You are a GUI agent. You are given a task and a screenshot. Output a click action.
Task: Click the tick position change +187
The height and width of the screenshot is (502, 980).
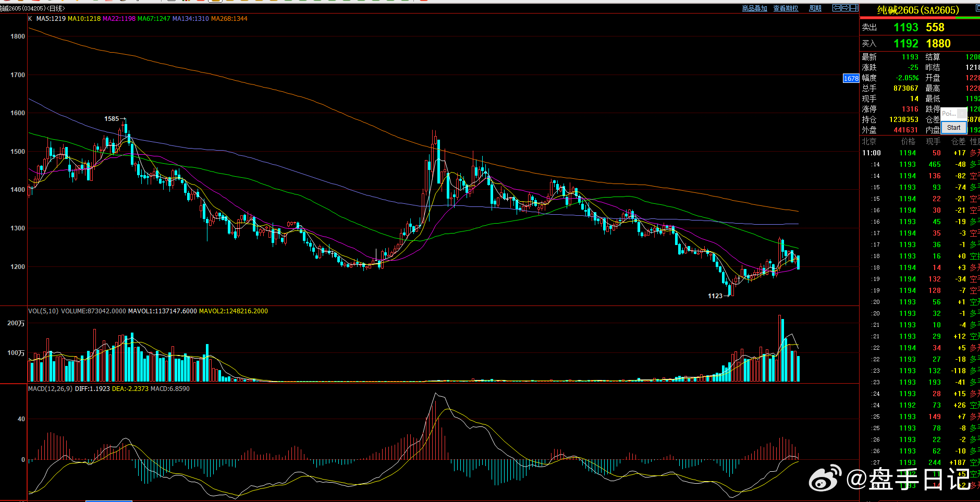[958, 463]
